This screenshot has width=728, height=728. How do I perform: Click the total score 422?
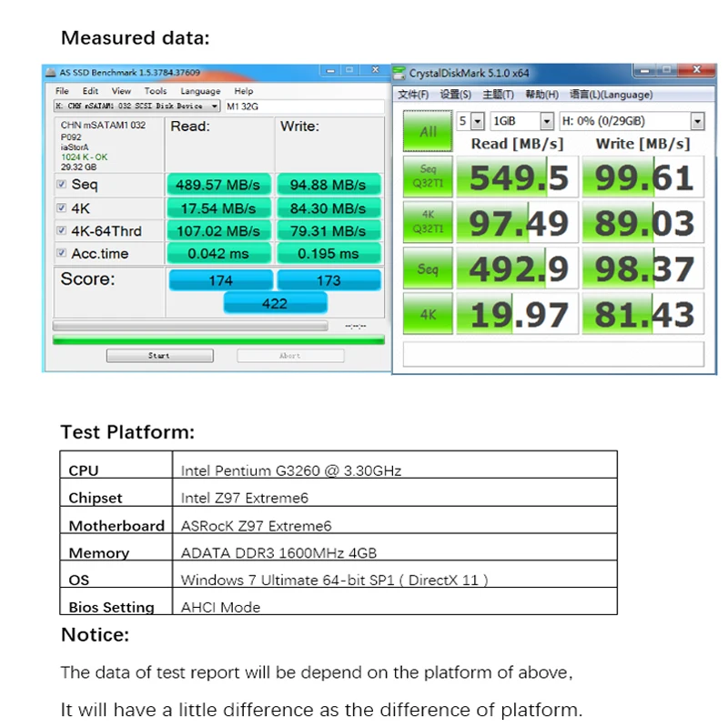click(x=276, y=304)
